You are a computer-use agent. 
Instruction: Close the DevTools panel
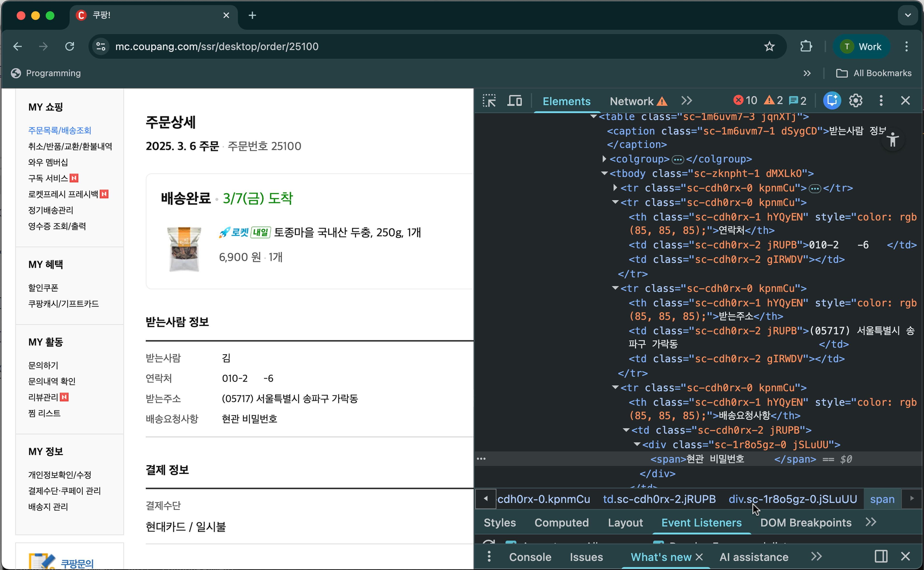coord(905,101)
